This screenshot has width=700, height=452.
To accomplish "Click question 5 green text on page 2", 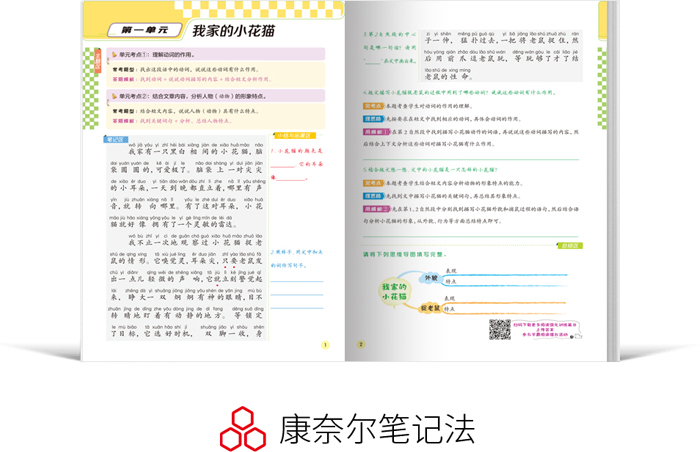I will pyautogui.click(x=430, y=170).
